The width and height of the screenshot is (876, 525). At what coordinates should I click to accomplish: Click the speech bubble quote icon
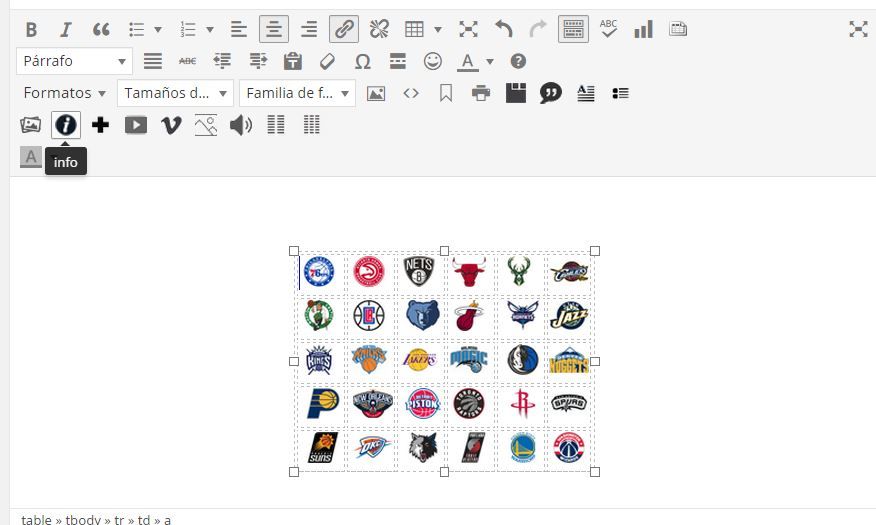550,93
